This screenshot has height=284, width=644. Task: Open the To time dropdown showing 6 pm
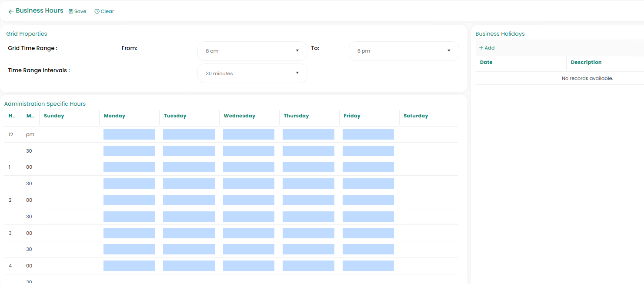(x=404, y=51)
